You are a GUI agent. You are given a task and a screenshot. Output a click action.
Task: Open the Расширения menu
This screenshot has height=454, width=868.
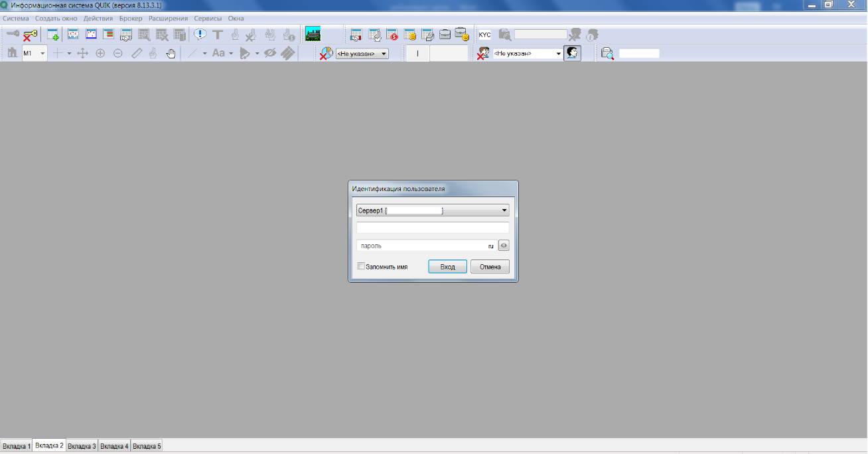(x=168, y=19)
